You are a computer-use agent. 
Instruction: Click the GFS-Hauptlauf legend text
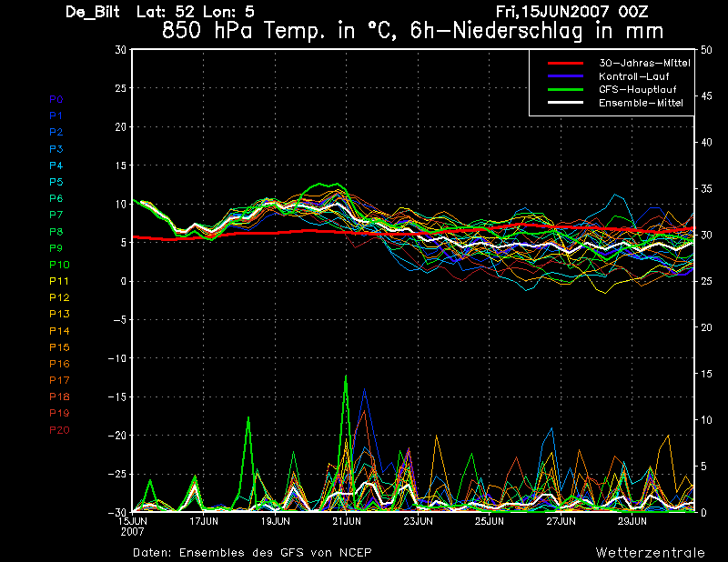point(638,89)
